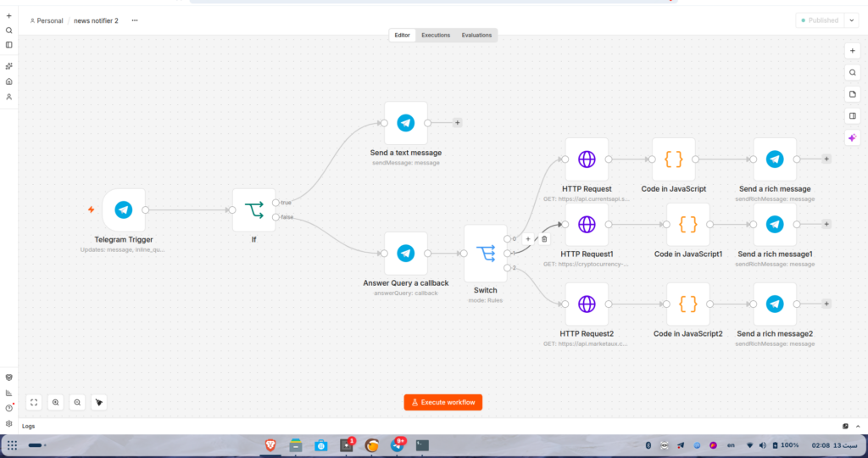The width and height of the screenshot is (868, 458).
Task: Switch to the Editor tab
Action: [402, 36]
